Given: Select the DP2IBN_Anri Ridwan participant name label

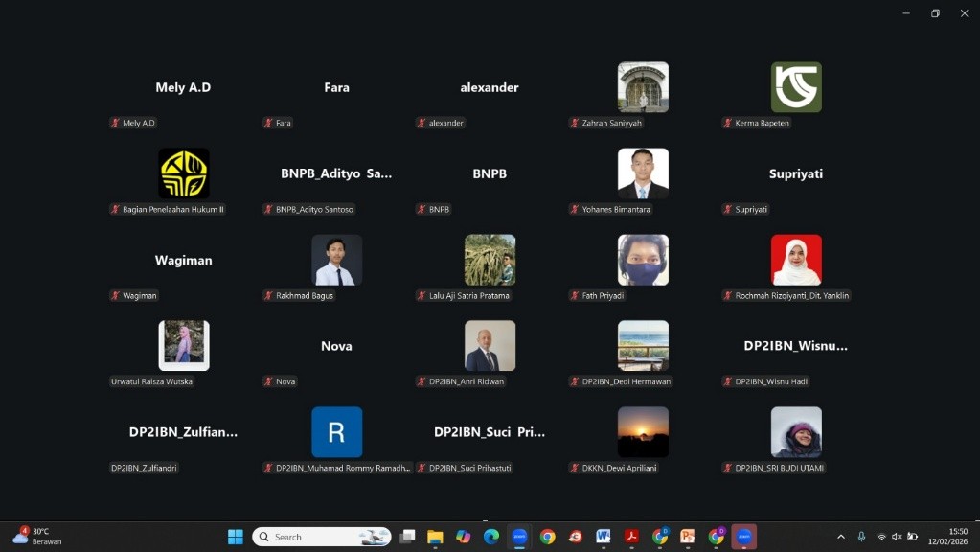Looking at the screenshot, I should [466, 381].
